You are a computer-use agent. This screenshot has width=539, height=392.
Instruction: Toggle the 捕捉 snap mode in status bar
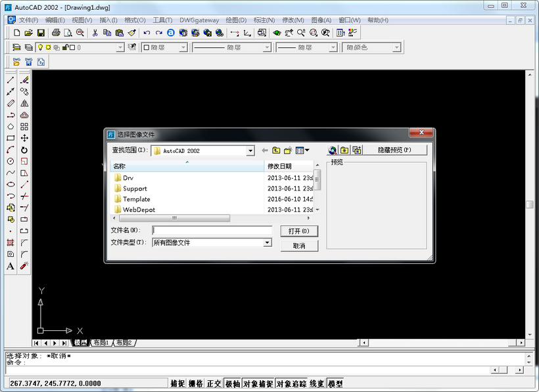(x=177, y=383)
